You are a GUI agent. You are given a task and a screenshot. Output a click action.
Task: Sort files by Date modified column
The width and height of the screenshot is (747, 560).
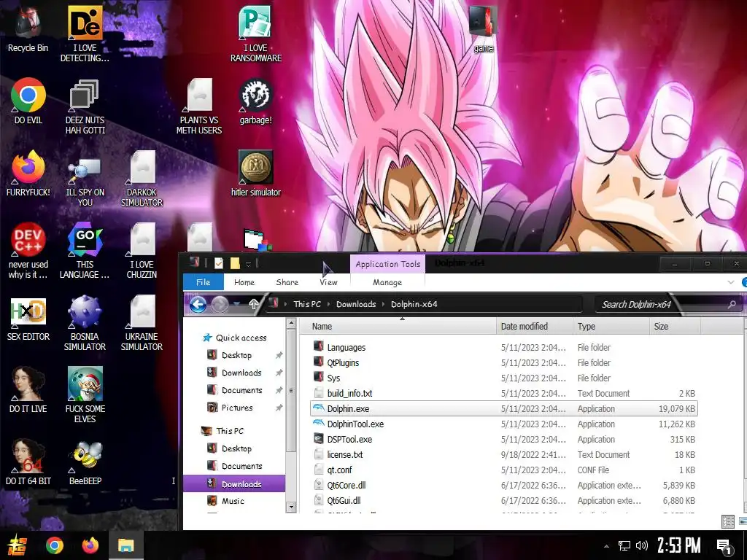click(x=535, y=326)
